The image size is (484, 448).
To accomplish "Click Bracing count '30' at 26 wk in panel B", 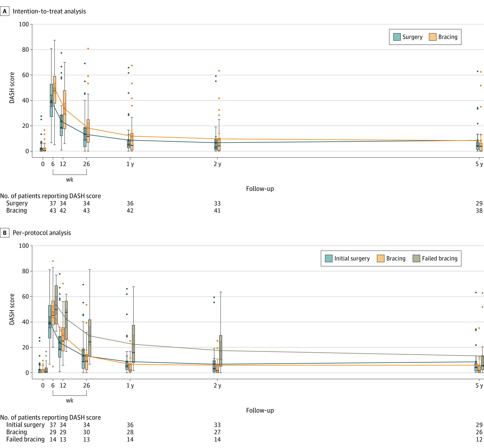I will pyautogui.click(x=86, y=432).
